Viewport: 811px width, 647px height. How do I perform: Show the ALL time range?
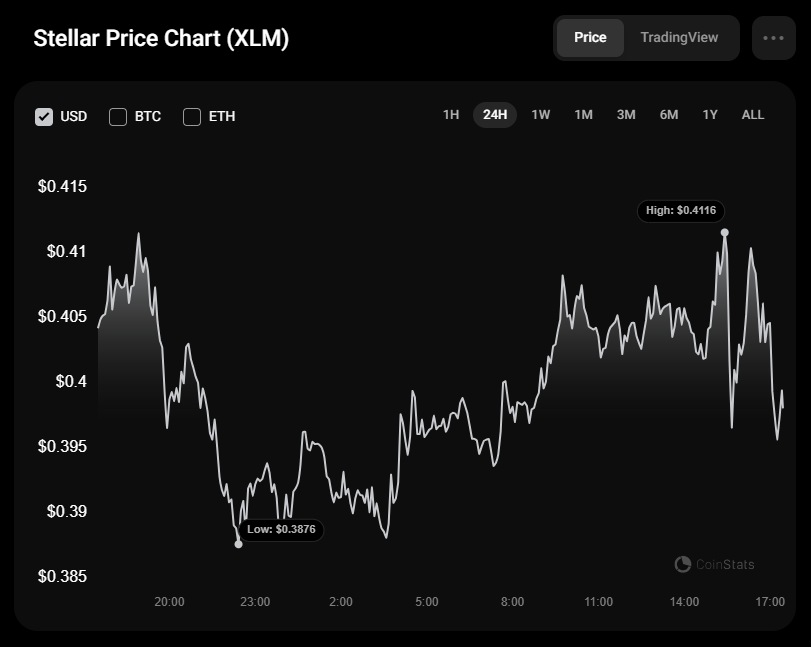coord(753,115)
